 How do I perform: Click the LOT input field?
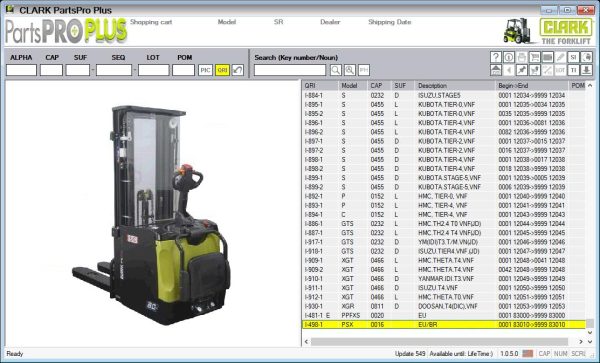153,70
